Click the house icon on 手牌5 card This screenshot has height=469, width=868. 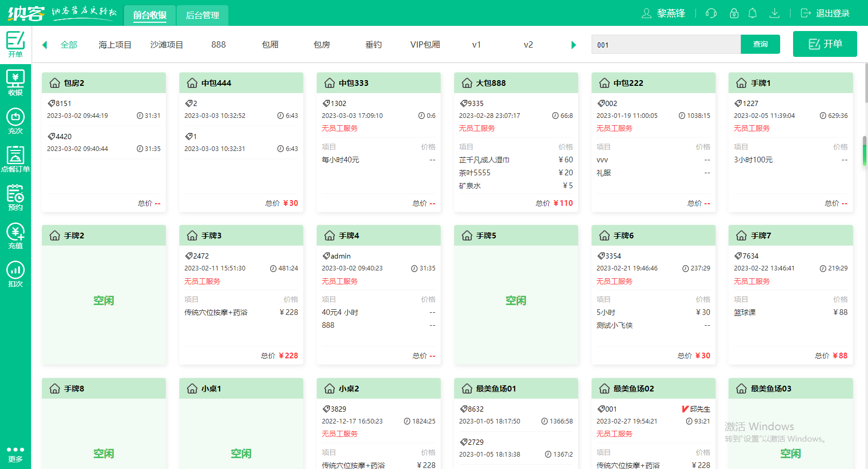[x=467, y=235]
